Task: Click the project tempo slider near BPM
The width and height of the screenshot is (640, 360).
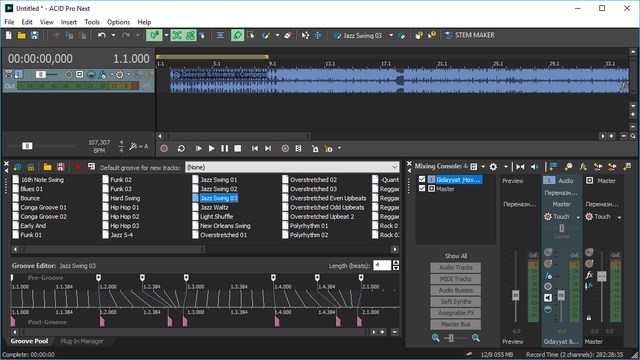Action: pyautogui.click(x=27, y=146)
